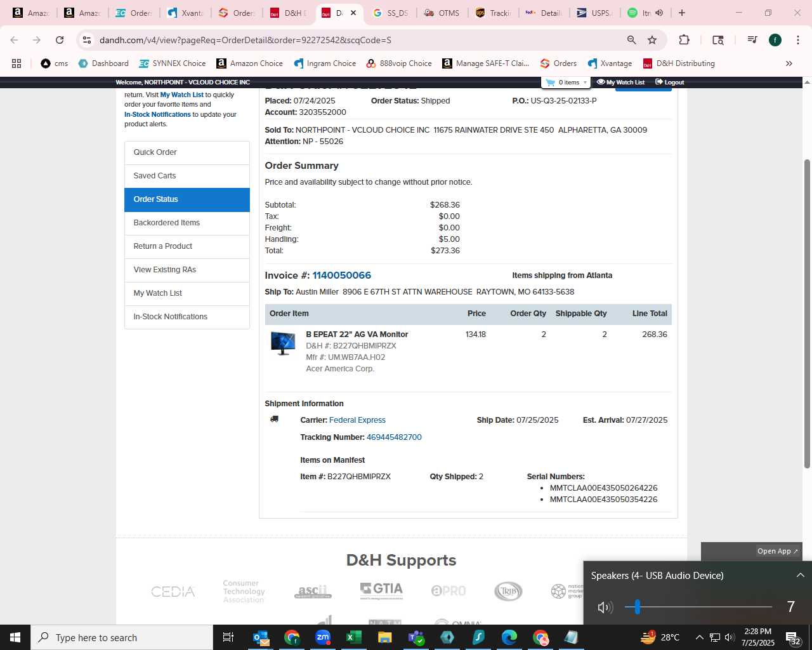Open the Chrome profile avatar

(x=775, y=40)
